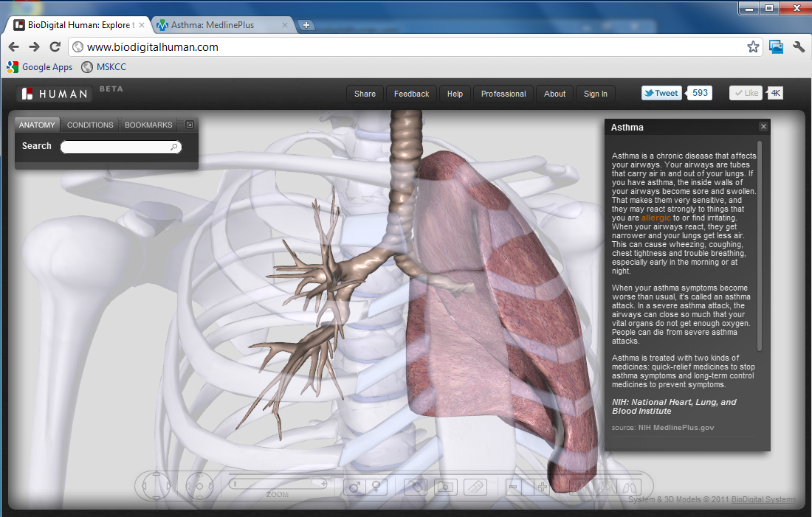812x517 pixels.
Task: Click the Share button
Action: [365, 94]
